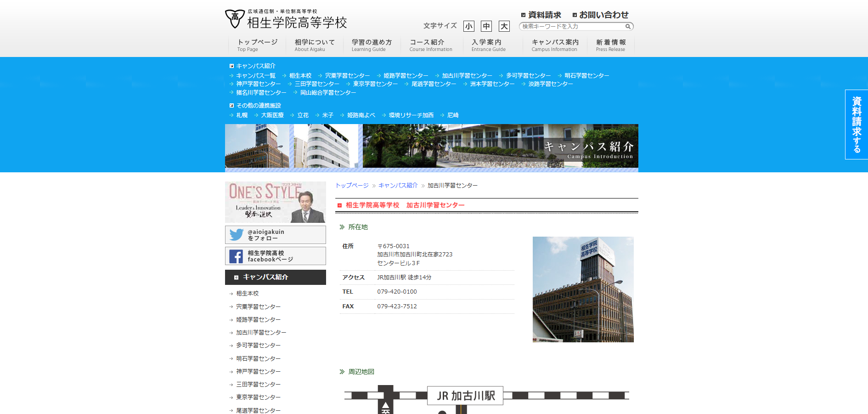Set font size to large (大)

coord(504,26)
